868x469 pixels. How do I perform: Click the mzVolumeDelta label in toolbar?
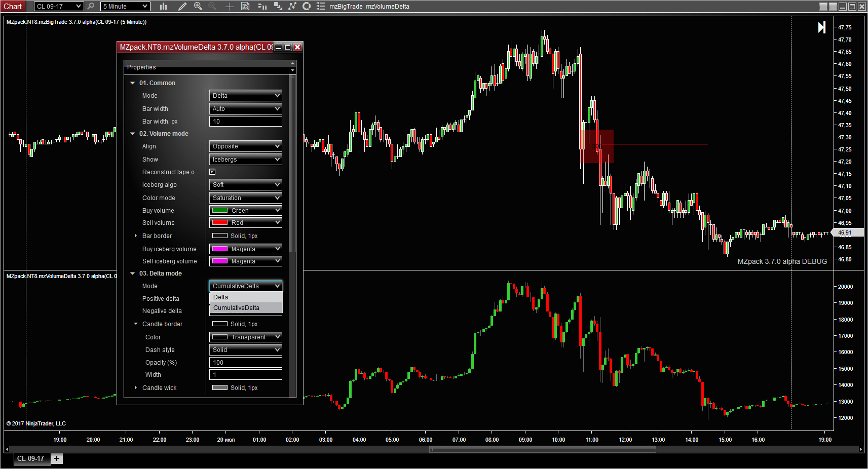pyautogui.click(x=388, y=7)
